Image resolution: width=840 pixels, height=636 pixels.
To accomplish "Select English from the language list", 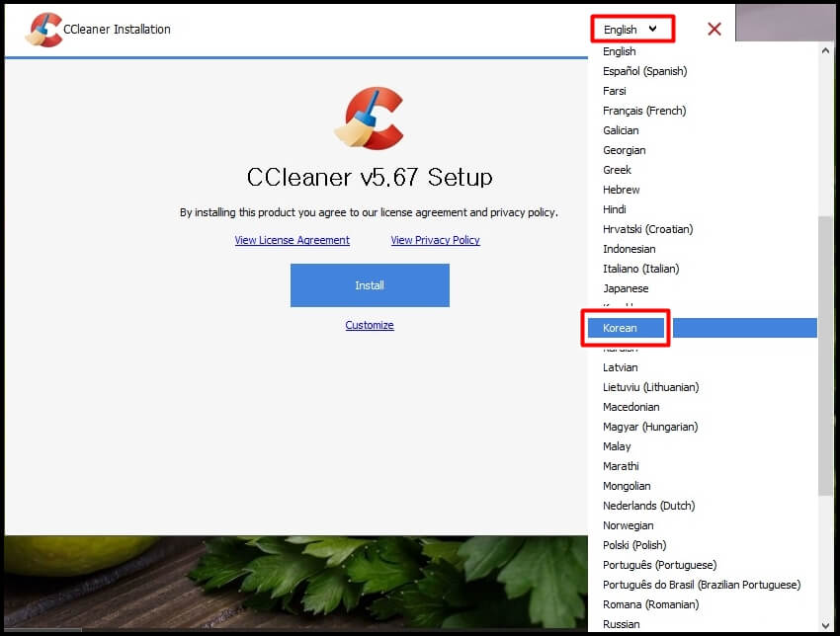I will [x=703, y=51].
